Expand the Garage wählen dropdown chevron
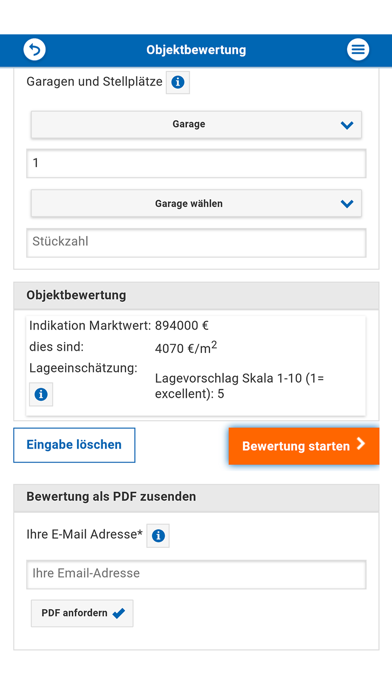392x696 pixels. (x=347, y=204)
